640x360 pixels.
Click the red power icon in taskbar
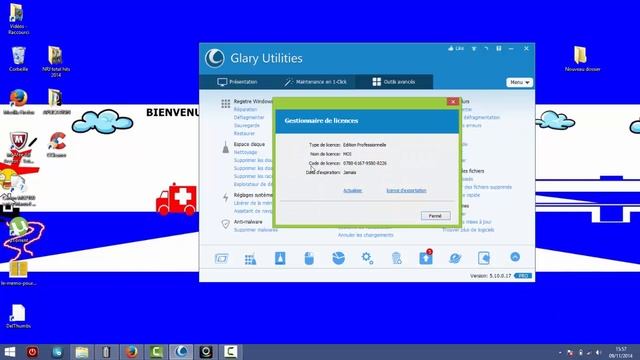tap(32, 352)
